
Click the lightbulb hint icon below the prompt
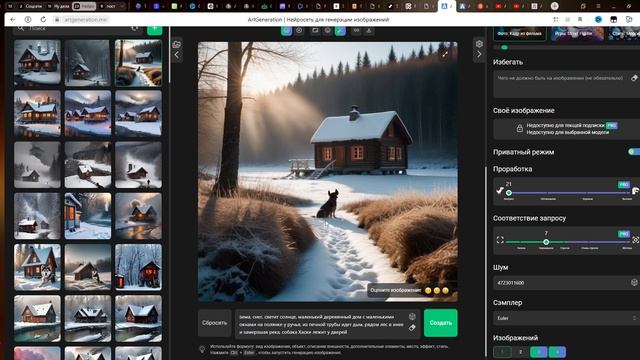click(202, 349)
